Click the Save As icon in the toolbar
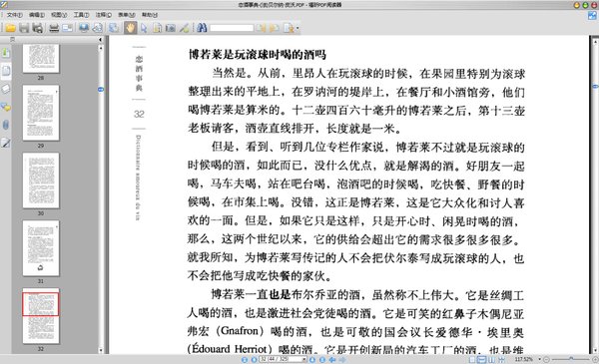Viewport: 599px width, 364px height. point(38,28)
